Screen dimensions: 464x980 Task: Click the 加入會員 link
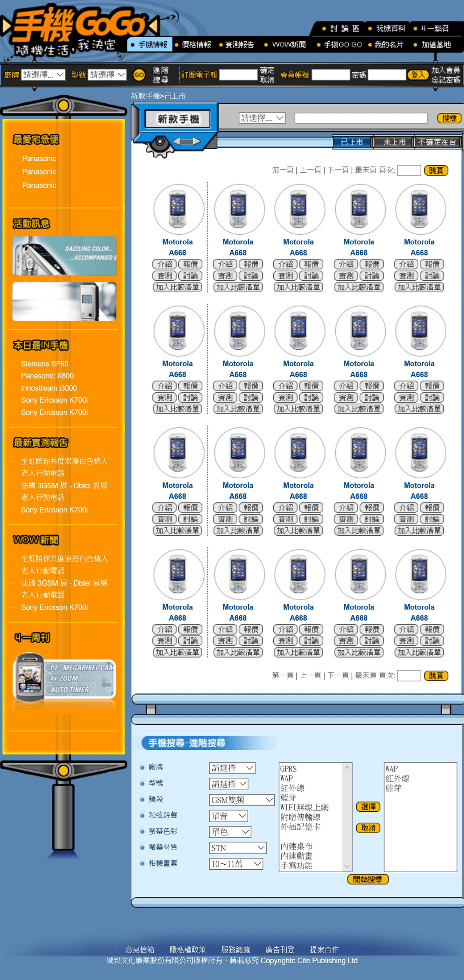point(446,70)
